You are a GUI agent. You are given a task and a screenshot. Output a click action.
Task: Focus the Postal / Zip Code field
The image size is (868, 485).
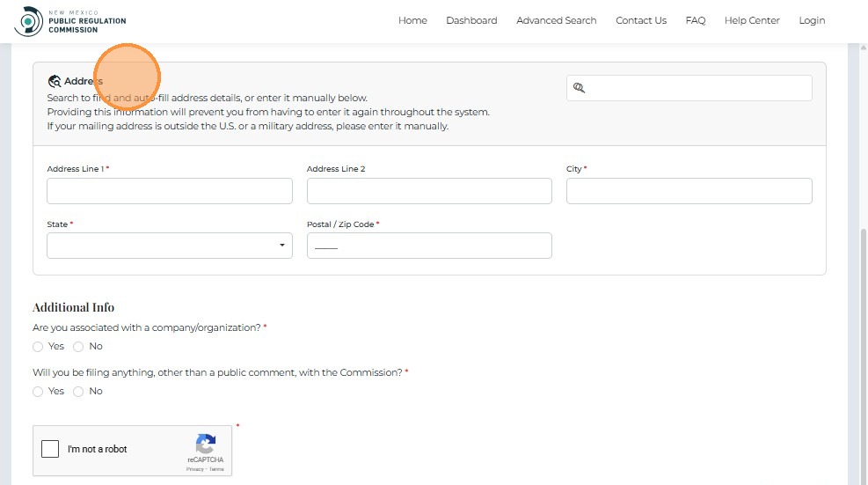pos(429,246)
